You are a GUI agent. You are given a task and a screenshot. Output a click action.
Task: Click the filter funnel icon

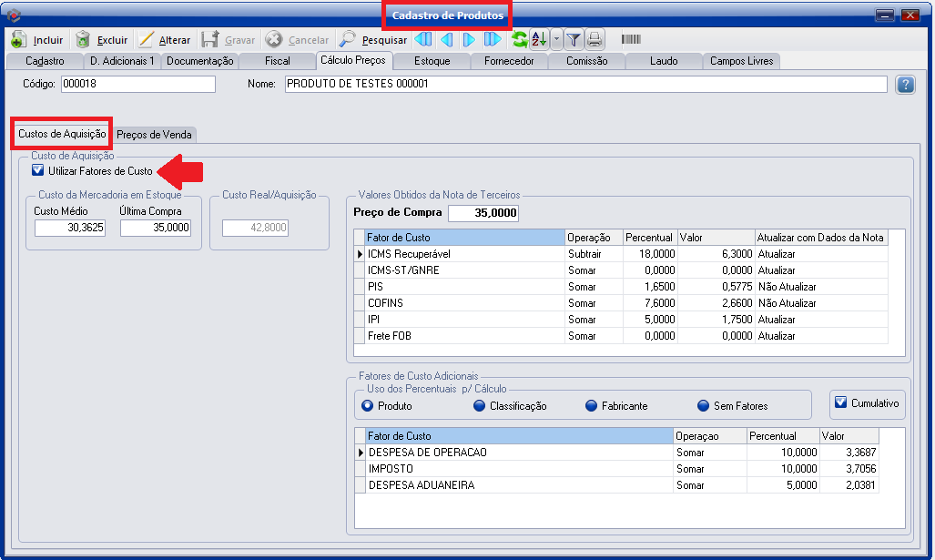point(574,40)
